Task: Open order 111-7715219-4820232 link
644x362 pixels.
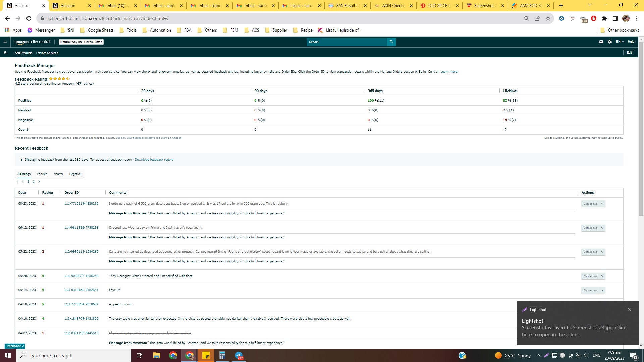Action: pos(81,204)
